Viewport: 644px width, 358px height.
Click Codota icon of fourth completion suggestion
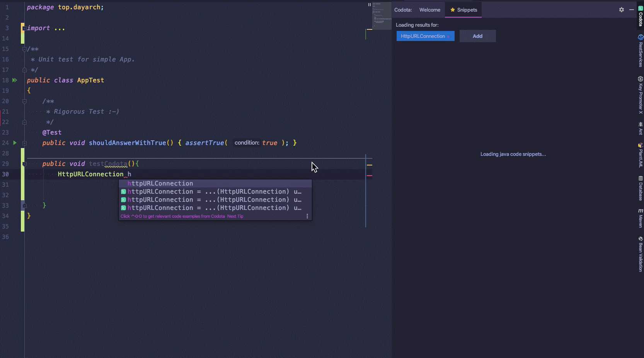click(123, 208)
